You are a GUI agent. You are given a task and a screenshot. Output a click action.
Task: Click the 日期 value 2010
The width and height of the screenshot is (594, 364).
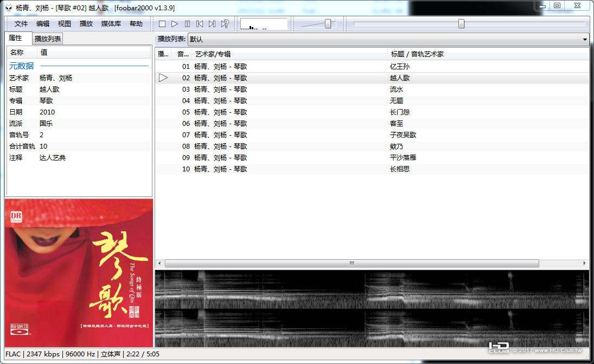47,112
